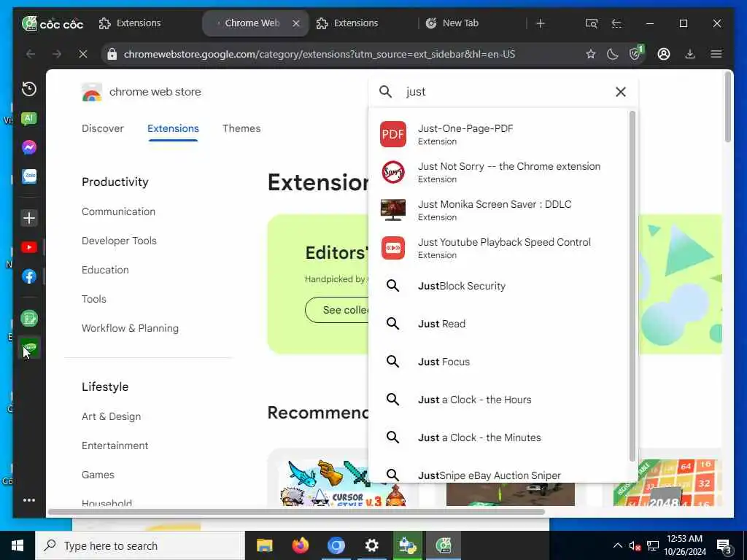Image resolution: width=747 pixels, height=560 pixels.
Task: Open the Tools category
Action: coord(94,299)
